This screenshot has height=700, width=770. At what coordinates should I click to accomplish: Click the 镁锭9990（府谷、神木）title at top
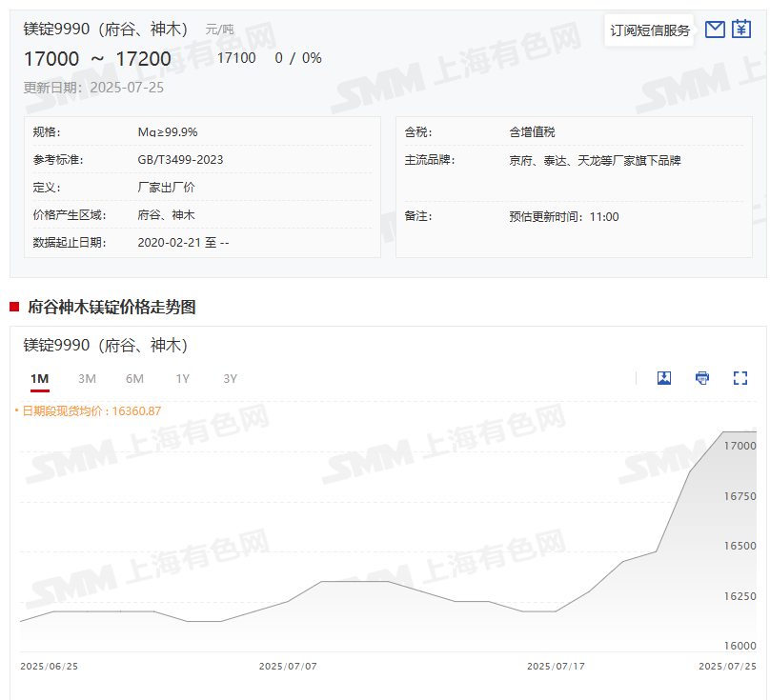pos(106,30)
